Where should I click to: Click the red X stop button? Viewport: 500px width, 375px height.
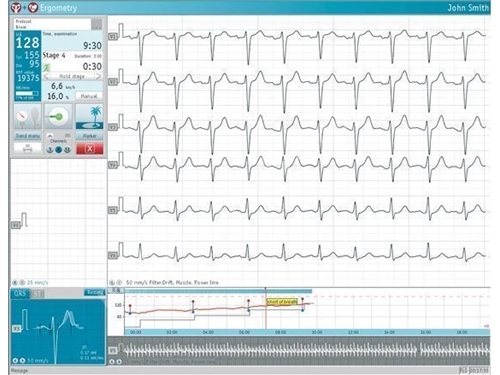(x=89, y=149)
